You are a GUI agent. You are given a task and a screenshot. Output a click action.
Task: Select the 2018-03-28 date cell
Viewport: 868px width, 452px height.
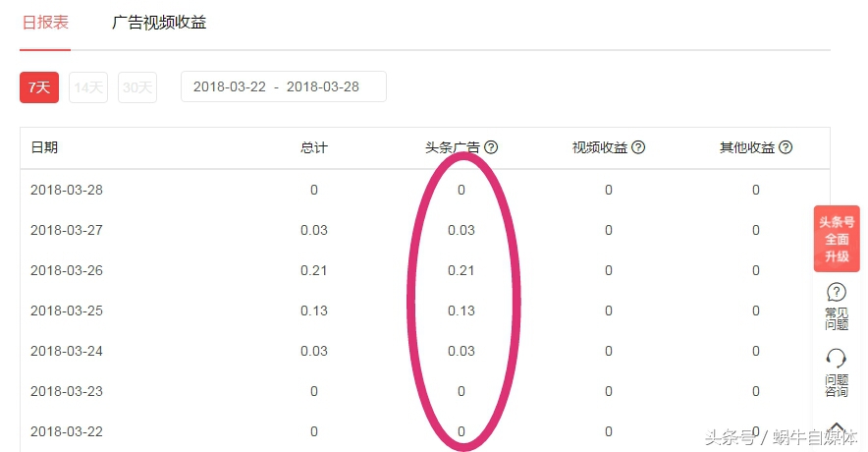[67, 190]
